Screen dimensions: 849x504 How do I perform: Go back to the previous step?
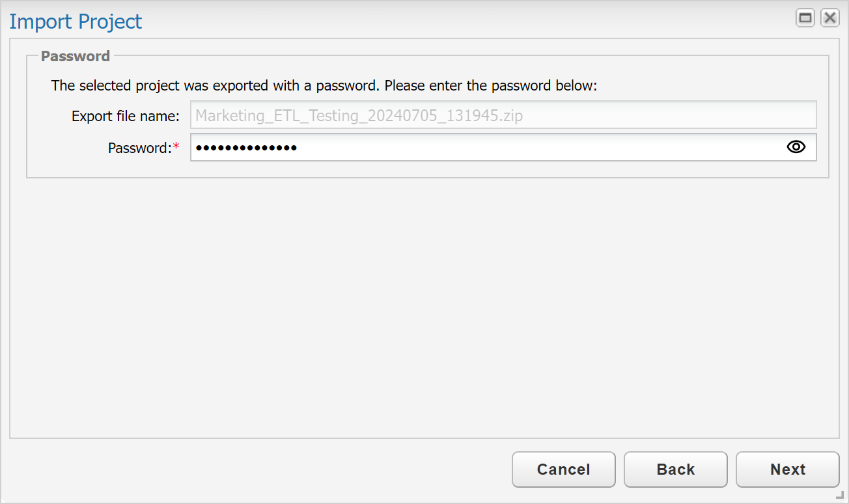(675, 469)
